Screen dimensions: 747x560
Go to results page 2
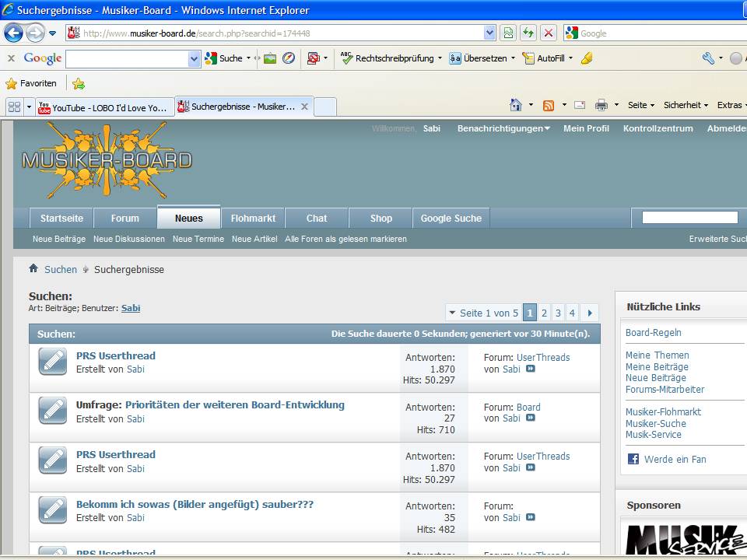click(x=544, y=313)
